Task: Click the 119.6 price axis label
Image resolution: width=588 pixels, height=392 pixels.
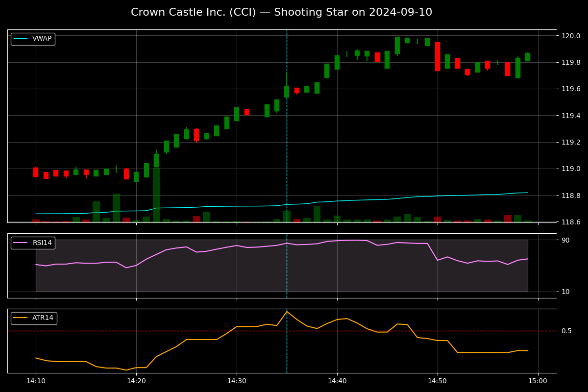Action: click(570, 89)
